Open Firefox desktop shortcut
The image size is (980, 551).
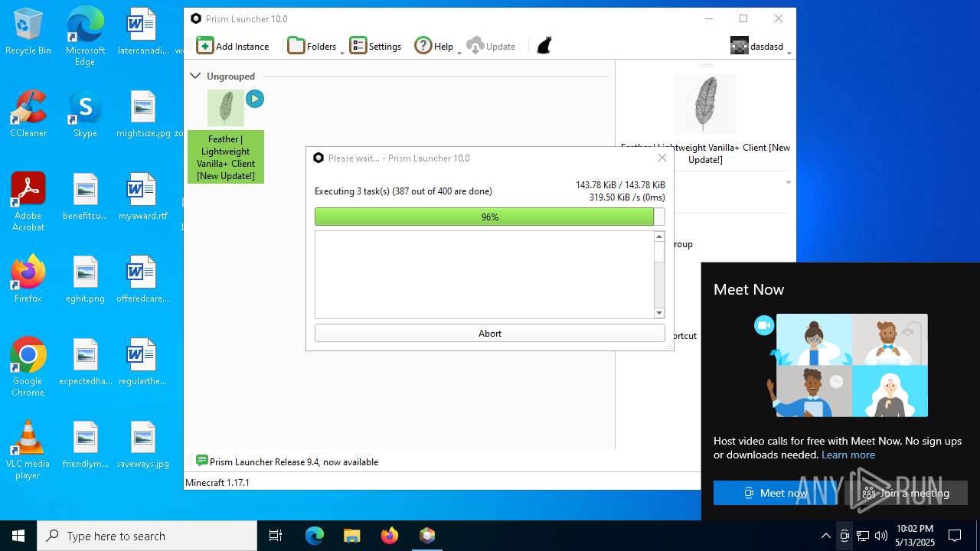click(28, 279)
